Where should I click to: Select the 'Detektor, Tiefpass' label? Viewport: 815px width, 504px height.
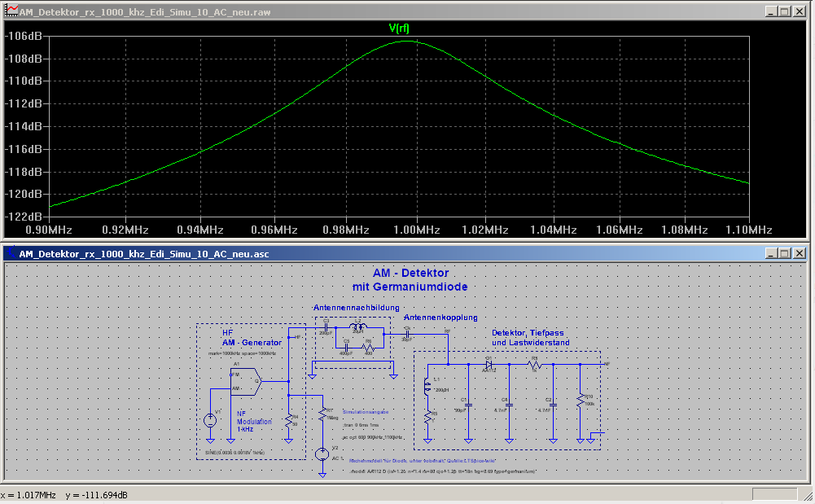coord(528,332)
